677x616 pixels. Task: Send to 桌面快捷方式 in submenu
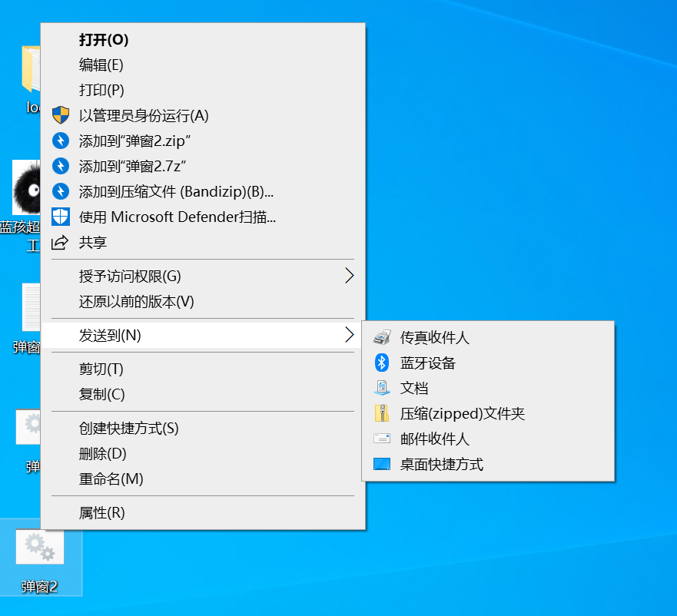(488, 464)
